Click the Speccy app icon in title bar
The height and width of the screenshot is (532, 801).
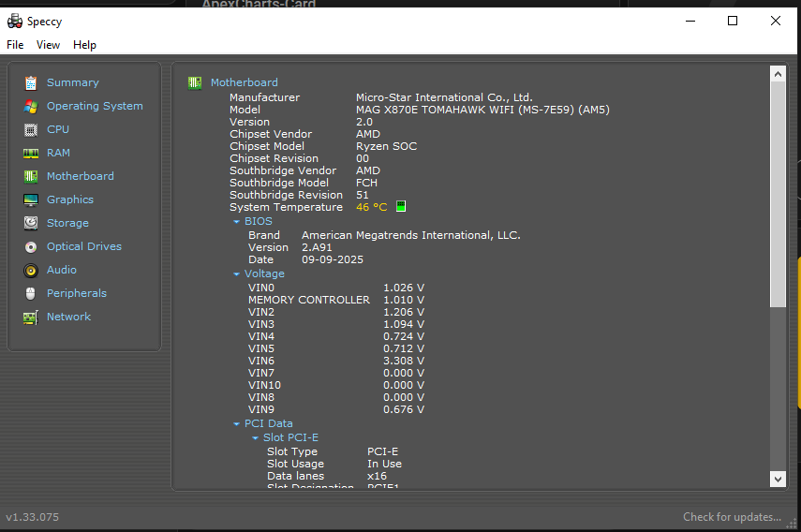[14, 21]
